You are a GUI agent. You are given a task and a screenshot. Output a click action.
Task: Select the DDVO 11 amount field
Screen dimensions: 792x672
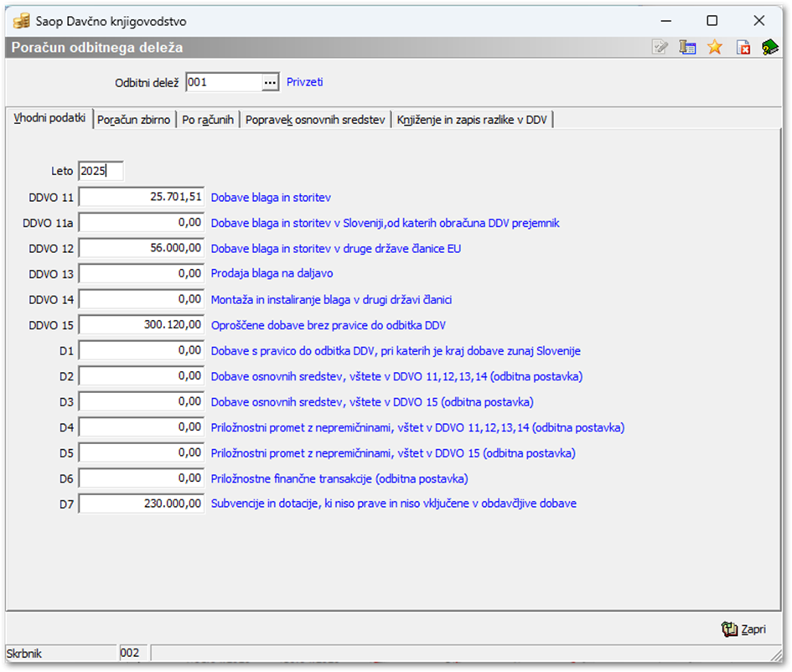[x=142, y=198]
